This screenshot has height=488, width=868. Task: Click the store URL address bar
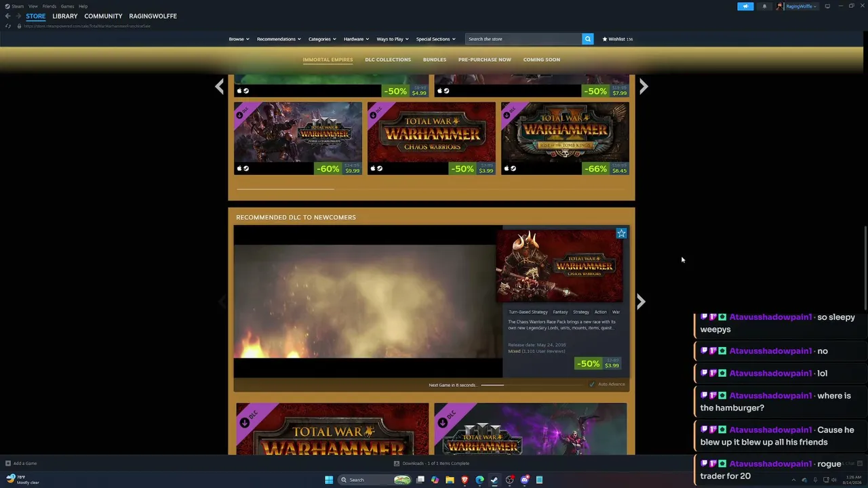[87, 26]
